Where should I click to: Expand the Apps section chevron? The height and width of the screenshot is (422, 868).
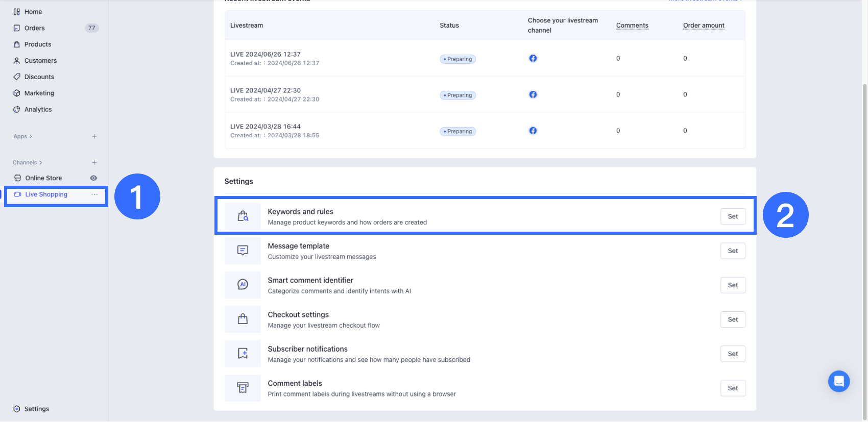[x=31, y=137]
